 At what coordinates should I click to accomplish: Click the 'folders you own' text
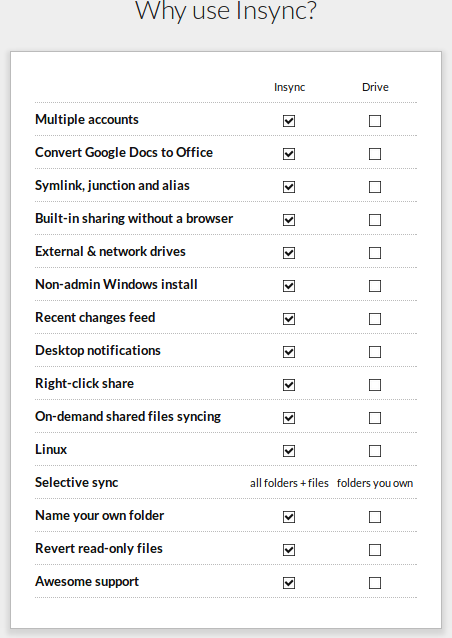(x=375, y=483)
